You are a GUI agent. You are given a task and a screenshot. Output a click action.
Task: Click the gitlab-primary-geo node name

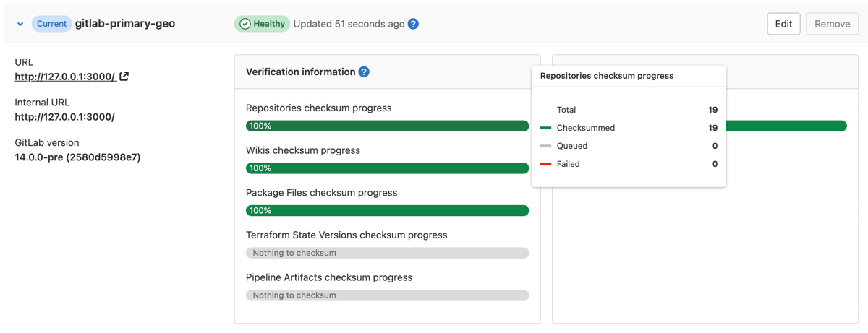pos(125,24)
